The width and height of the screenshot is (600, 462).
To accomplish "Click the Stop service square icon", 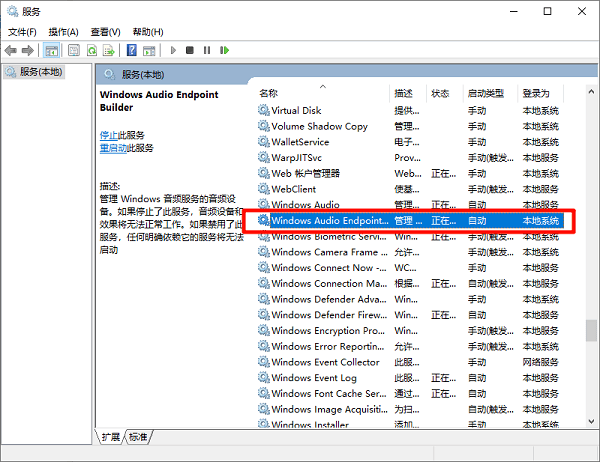I will point(189,50).
